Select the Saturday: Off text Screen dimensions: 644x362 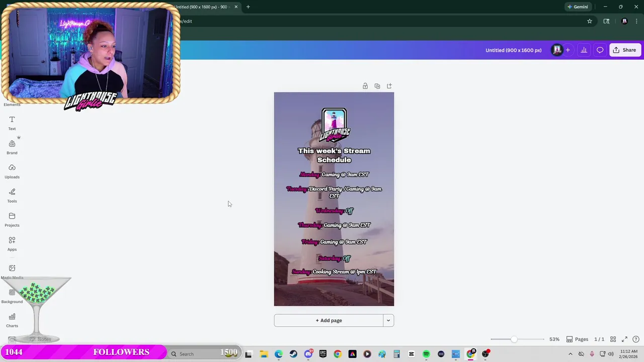coord(334,258)
